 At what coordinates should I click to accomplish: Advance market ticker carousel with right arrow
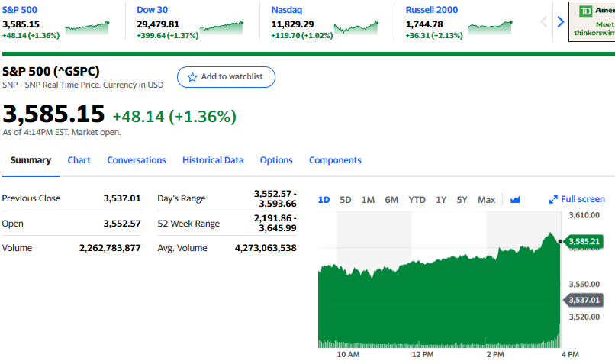[561, 22]
